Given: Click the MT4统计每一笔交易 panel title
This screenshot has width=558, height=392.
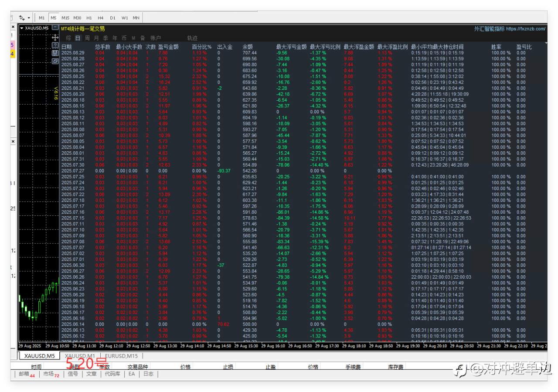Looking at the screenshot, I should tap(83, 29).
